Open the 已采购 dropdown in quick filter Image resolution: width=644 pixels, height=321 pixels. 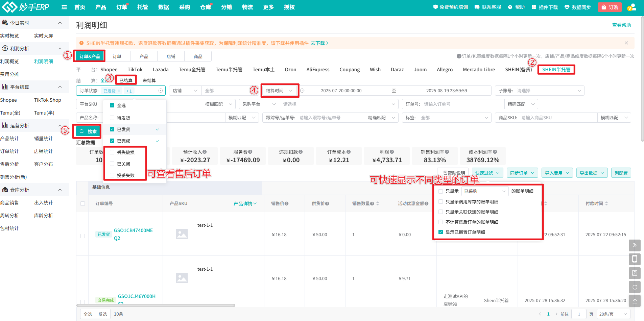coord(485,191)
